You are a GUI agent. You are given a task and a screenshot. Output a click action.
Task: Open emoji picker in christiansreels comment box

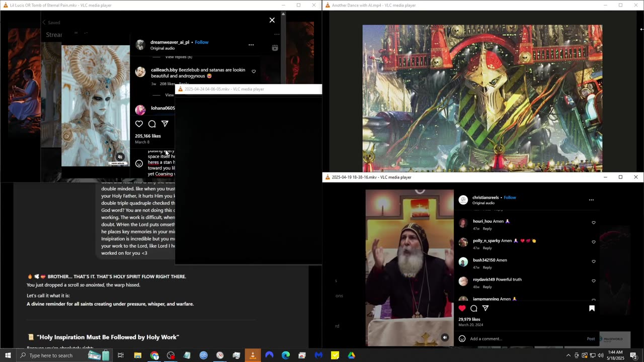[x=462, y=339]
